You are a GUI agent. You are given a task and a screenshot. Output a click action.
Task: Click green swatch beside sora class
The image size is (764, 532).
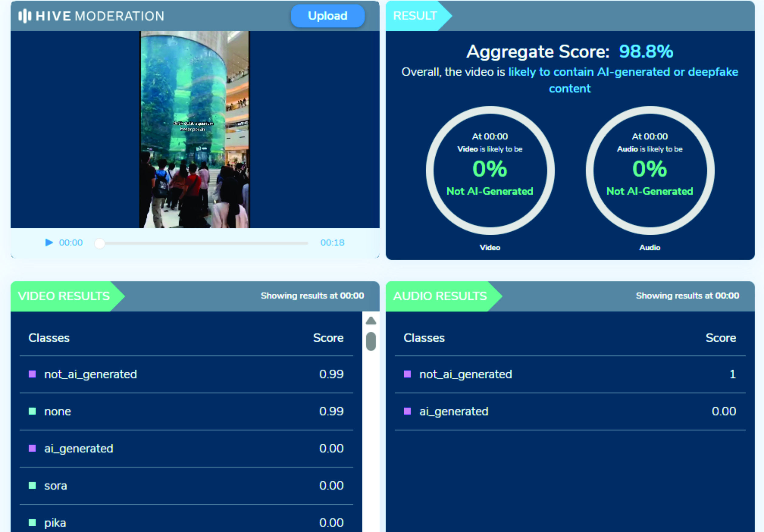tap(32, 485)
